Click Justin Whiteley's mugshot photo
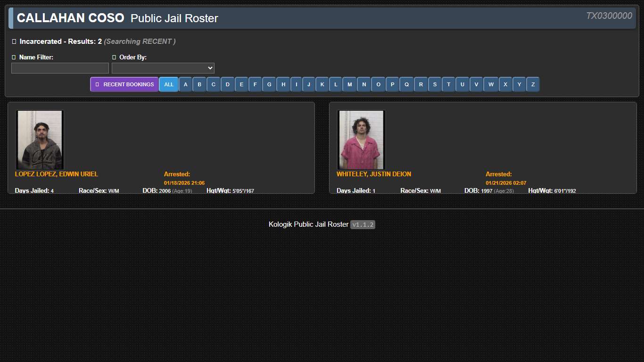This screenshot has width=644, height=362. pos(361,140)
